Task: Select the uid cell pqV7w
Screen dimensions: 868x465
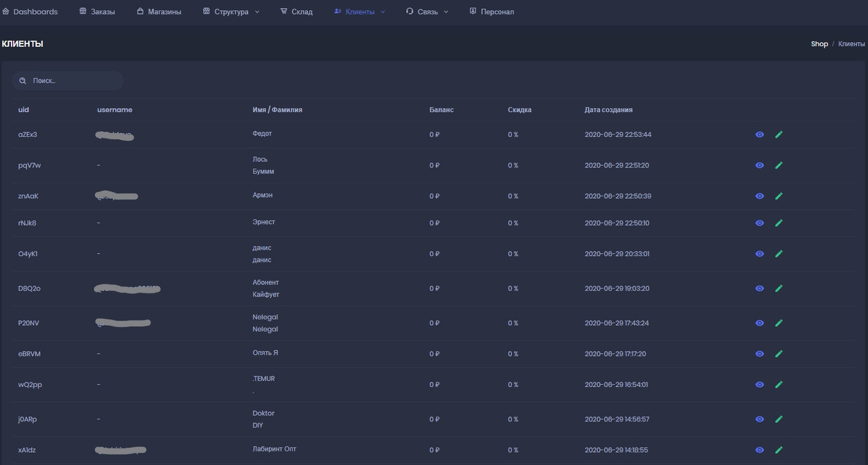Action: 29,166
